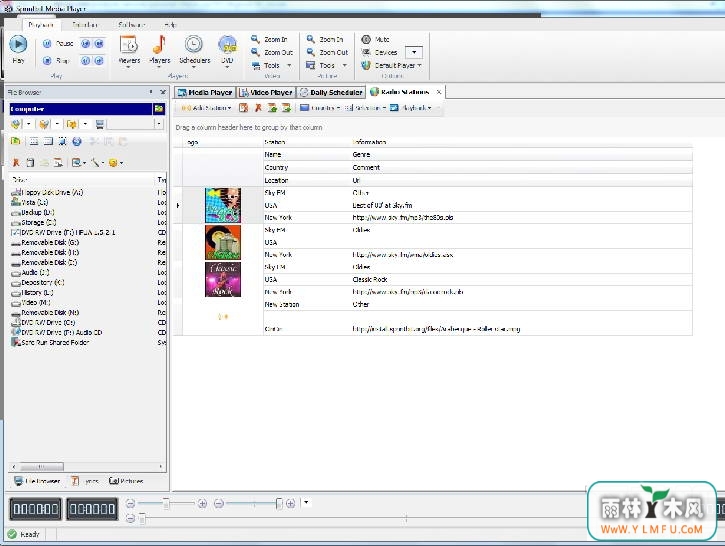Click the Station column header
Image resolution: width=725 pixels, height=546 pixels.
(x=307, y=142)
